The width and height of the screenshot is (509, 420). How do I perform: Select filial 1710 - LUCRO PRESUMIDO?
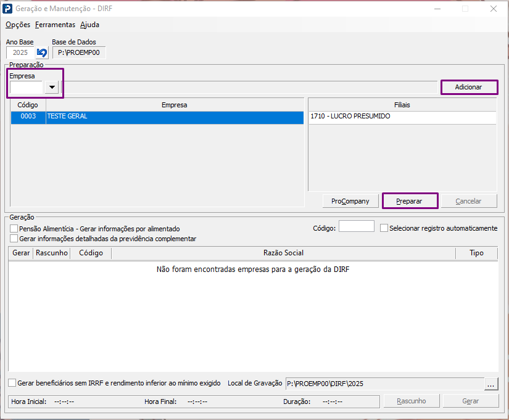click(402, 116)
